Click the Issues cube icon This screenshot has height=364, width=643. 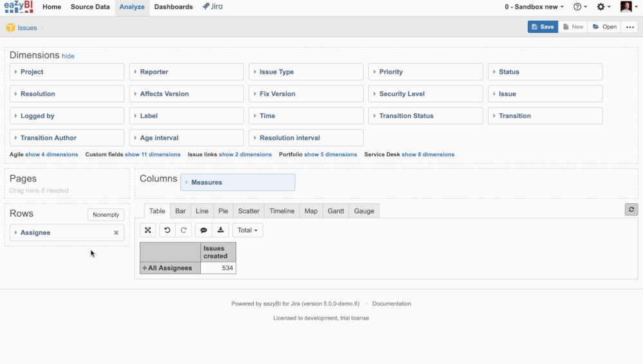tap(10, 28)
